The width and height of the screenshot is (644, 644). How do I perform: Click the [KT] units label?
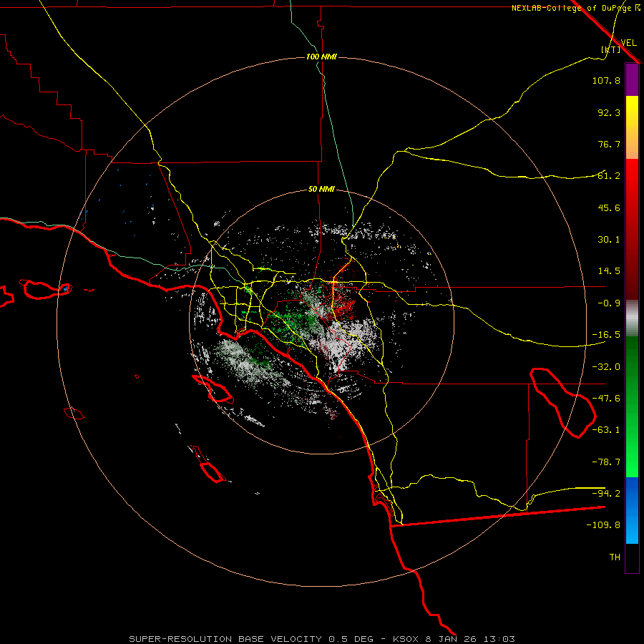(610, 49)
